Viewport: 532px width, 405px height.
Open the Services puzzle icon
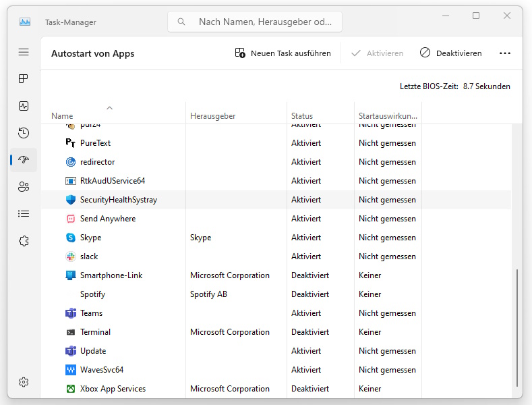coord(24,241)
